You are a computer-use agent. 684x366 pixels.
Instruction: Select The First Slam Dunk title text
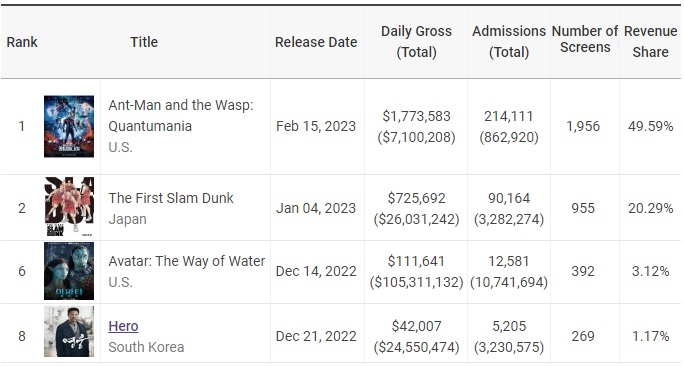(x=171, y=198)
